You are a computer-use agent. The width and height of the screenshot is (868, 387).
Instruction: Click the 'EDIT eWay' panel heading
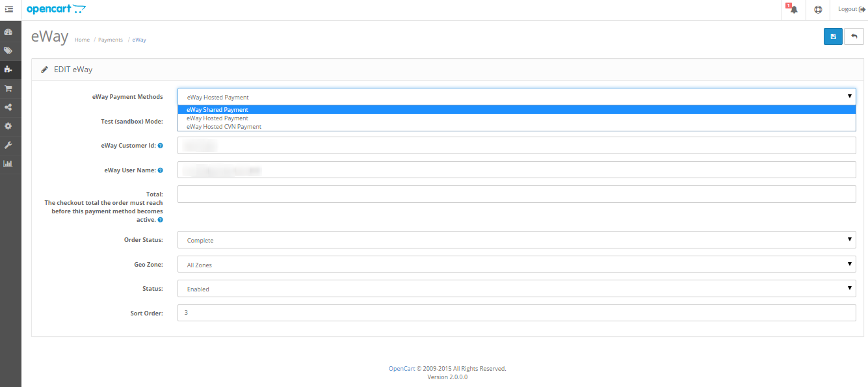click(73, 70)
